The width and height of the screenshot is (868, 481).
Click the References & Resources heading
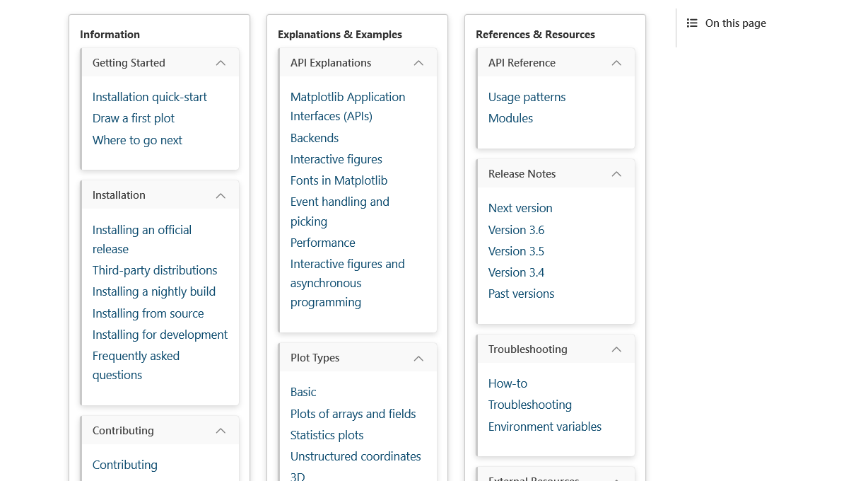(535, 35)
